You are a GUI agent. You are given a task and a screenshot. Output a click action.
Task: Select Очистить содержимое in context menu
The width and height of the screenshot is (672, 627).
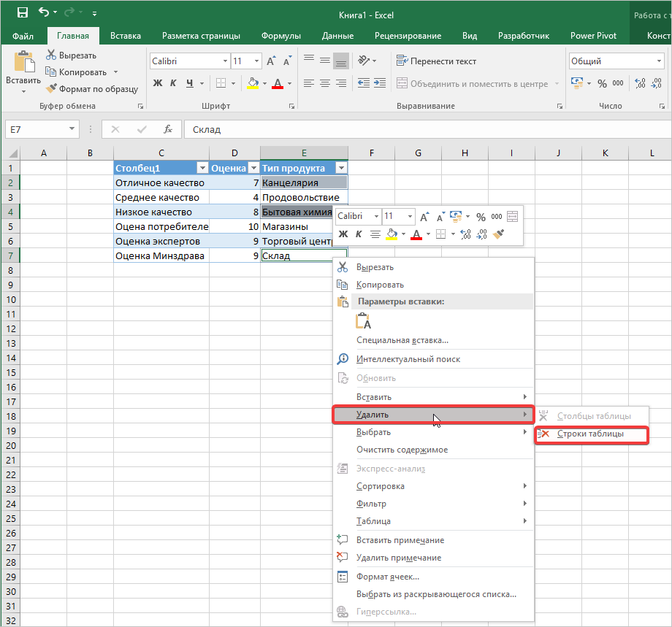402,450
